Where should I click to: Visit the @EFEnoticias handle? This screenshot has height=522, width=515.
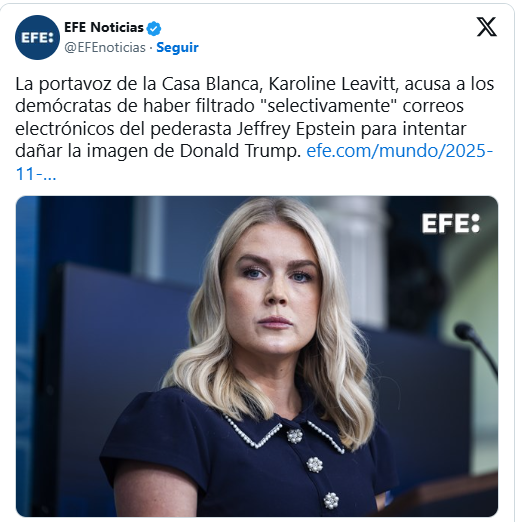tap(105, 47)
